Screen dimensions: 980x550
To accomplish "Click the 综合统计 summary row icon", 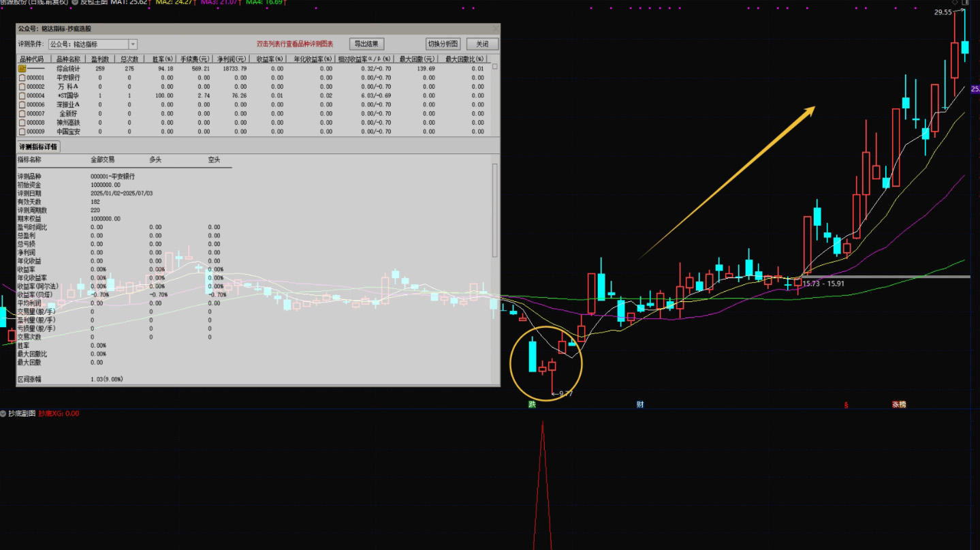I will point(22,69).
